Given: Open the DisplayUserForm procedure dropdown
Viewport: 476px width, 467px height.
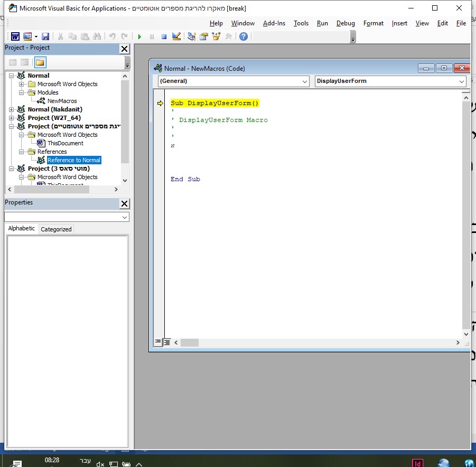Looking at the screenshot, I should tap(462, 81).
